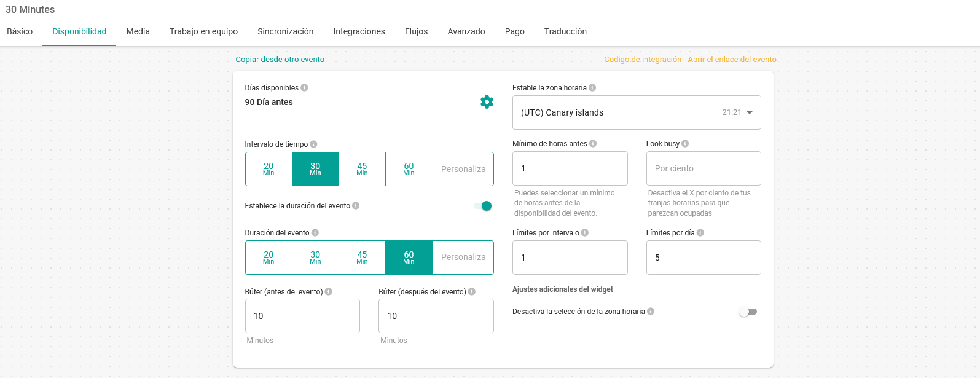Click Copiar desde otro evento link
This screenshot has height=378, width=980.
tap(280, 60)
